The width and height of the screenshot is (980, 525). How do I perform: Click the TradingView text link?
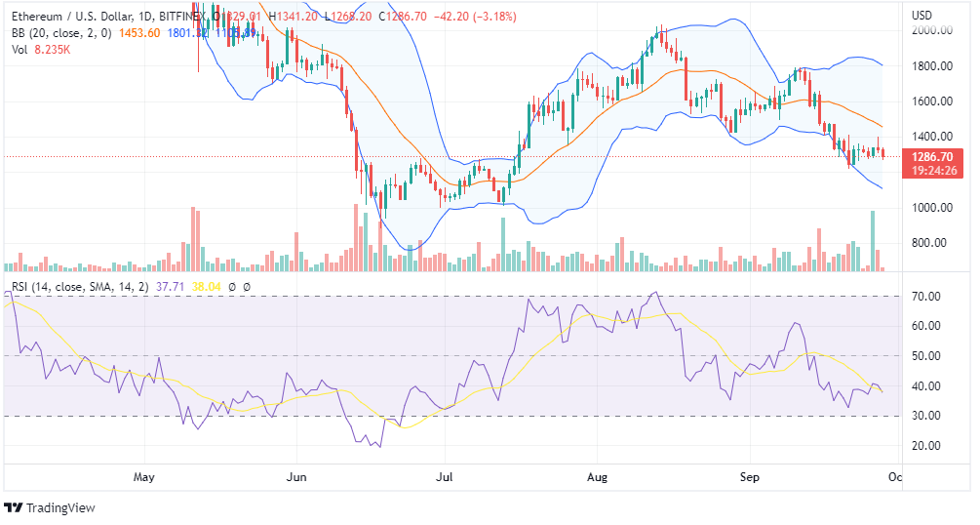pyautogui.click(x=59, y=507)
